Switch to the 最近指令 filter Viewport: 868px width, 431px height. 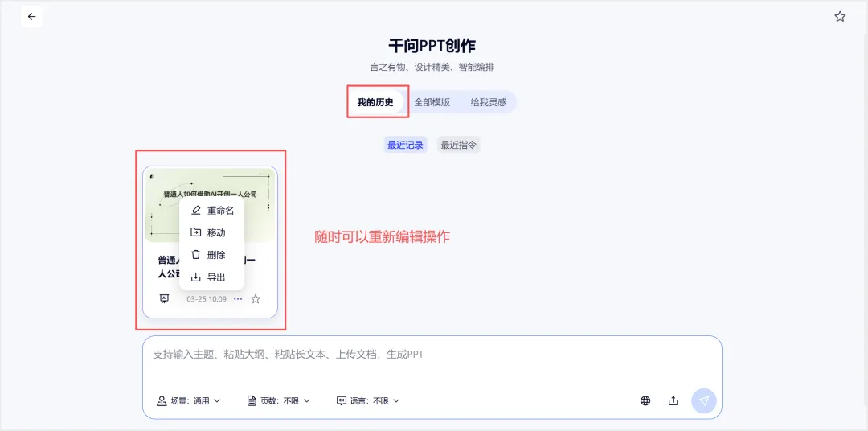(x=458, y=146)
